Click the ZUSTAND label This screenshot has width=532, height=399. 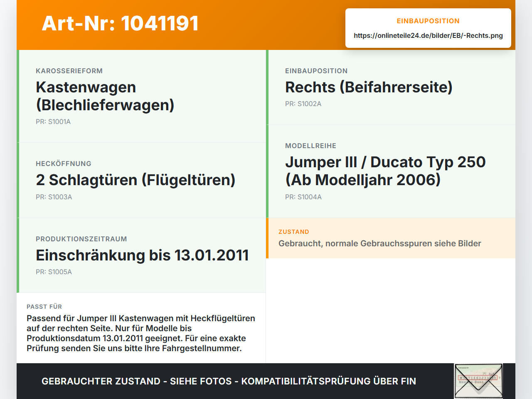(x=294, y=232)
